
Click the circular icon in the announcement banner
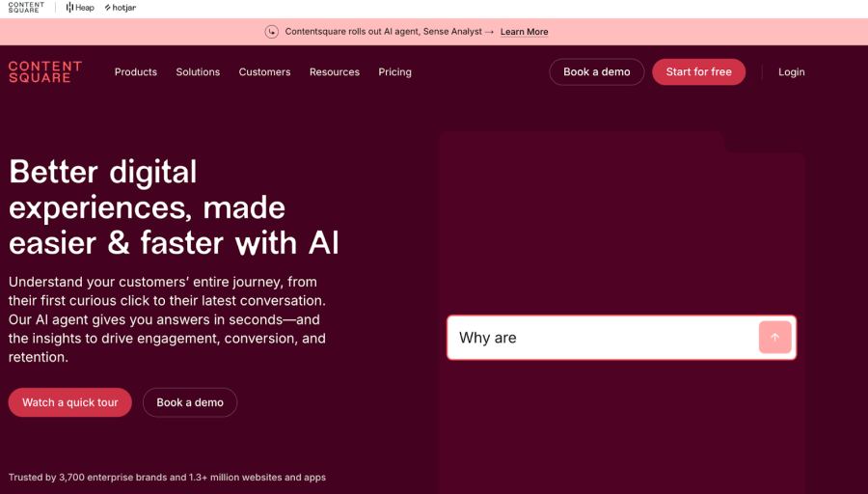pyautogui.click(x=272, y=32)
